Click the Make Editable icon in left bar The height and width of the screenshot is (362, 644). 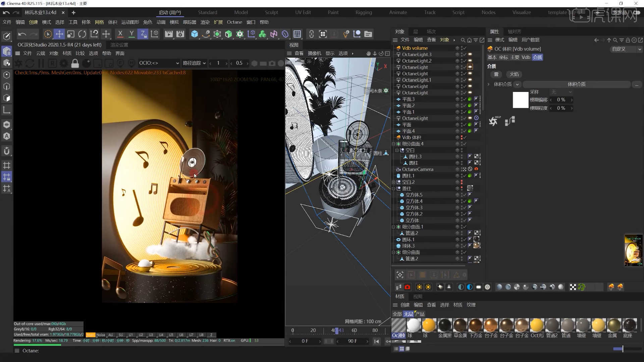[7, 36]
